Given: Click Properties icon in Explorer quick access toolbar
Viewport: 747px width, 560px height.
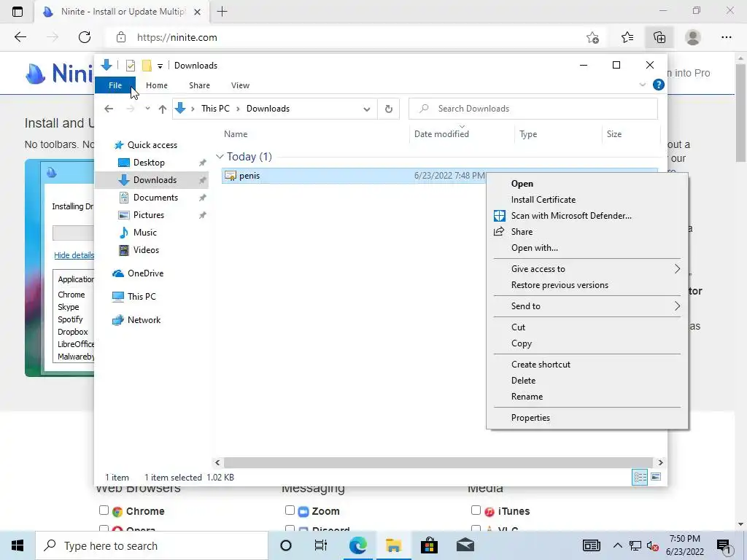Looking at the screenshot, I should pos(130,66).
